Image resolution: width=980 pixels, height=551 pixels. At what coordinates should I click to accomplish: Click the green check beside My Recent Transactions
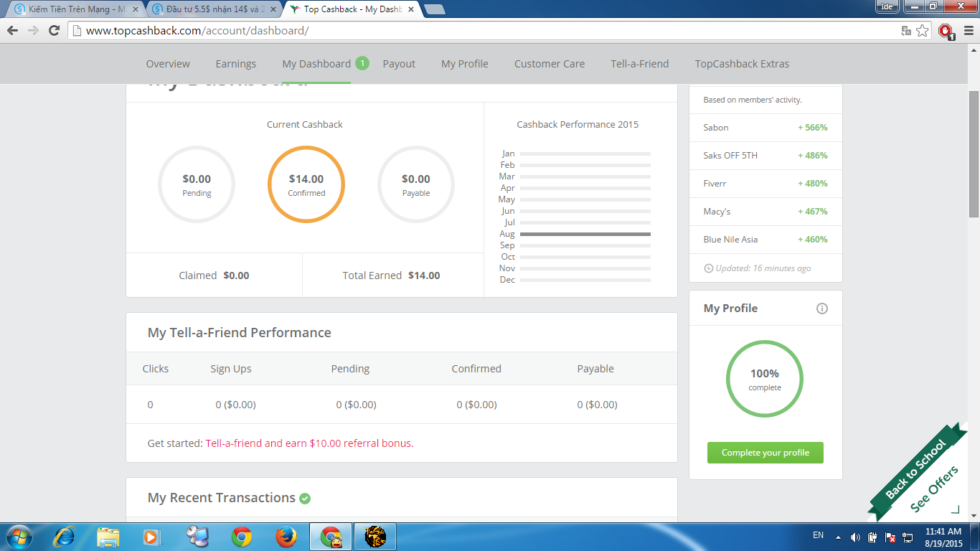coord(305,498)
